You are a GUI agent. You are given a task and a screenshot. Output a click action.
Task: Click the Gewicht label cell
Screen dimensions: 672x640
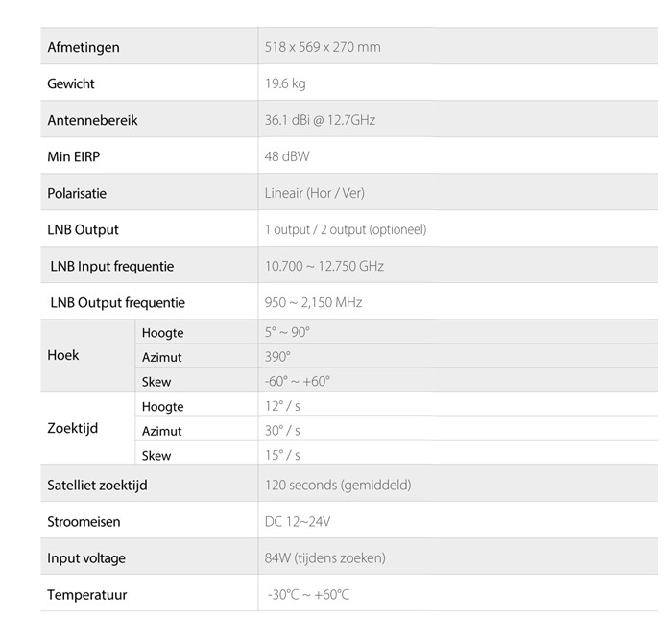(71, 83)
